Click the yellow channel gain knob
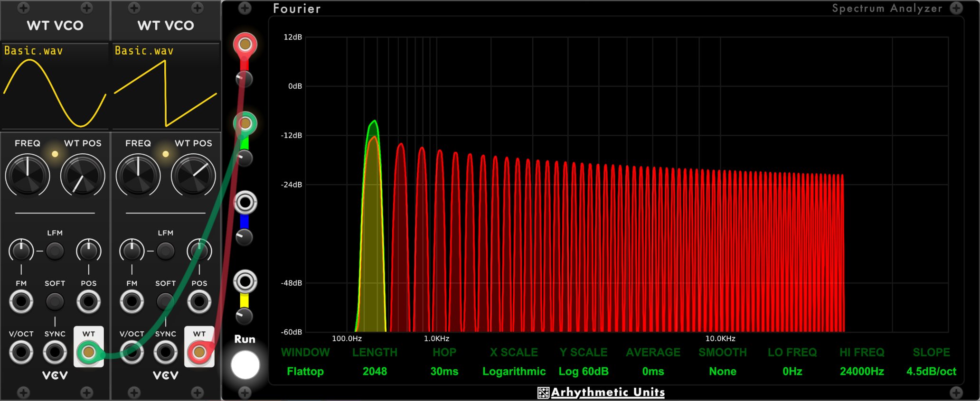The width and height of the screenshot is (980, 401). pyautogui.click(x=245, y=316)
